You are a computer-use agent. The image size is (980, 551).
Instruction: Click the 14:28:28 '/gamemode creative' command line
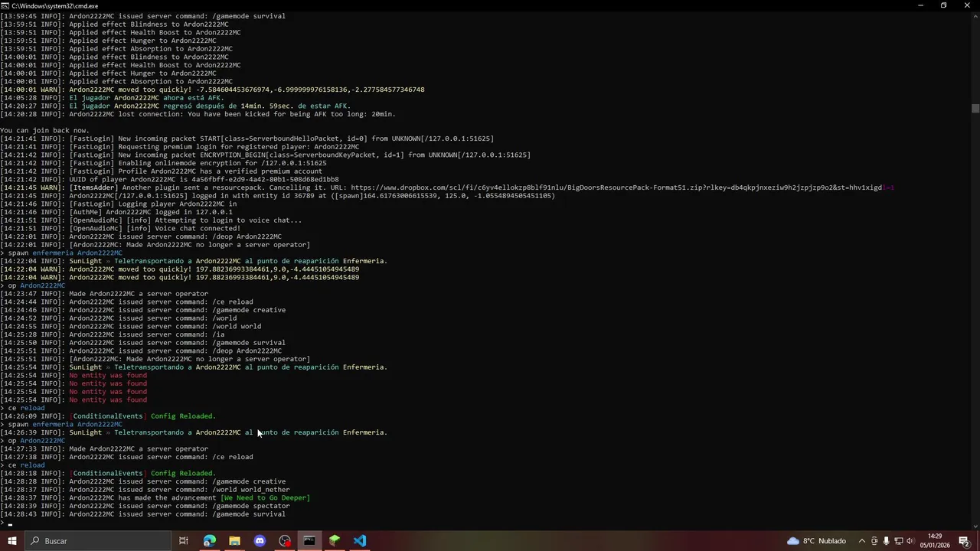click(142, 481)
